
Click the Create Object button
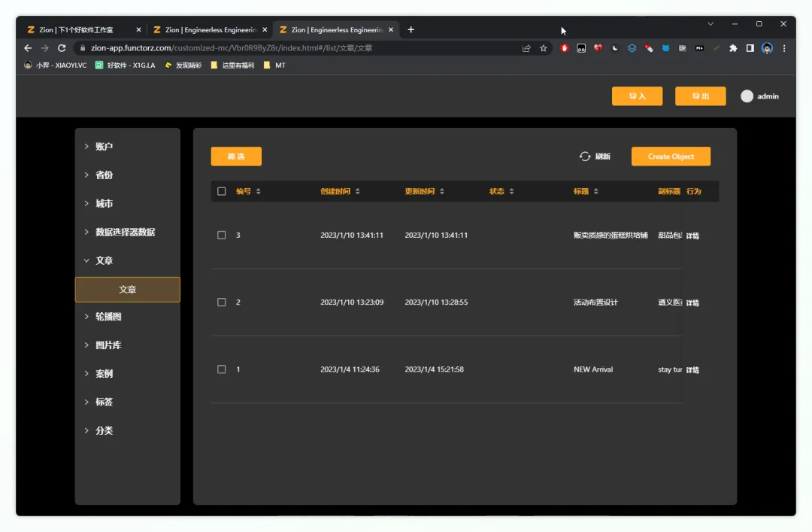[x=671, y=157]
